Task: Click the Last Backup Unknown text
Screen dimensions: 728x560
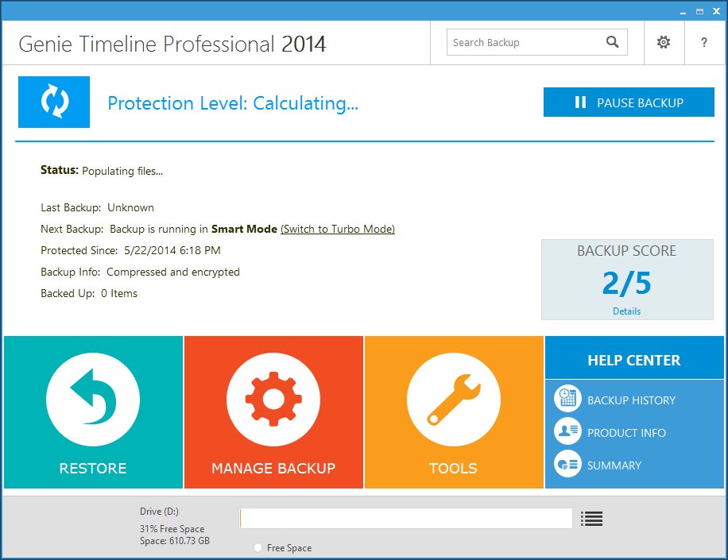Action: (98, 207)
